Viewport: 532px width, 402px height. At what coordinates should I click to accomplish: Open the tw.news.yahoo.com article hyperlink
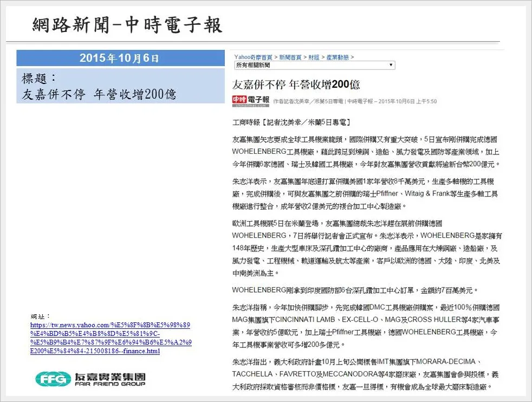[x=111, y=338]
